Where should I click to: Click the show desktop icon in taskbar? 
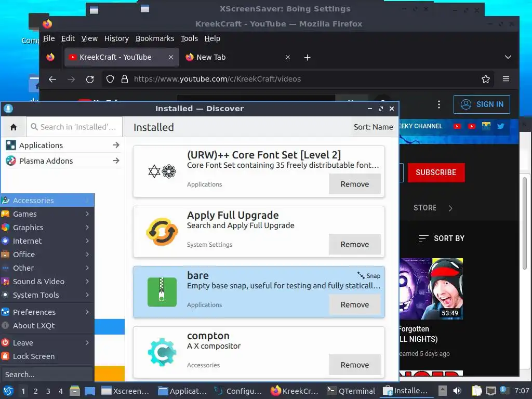pos(90,391)
